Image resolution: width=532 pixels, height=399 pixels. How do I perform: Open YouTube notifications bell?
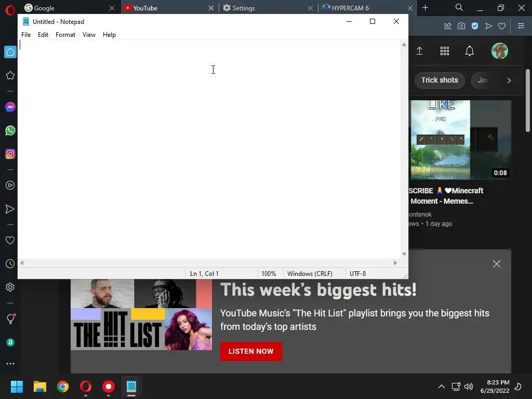pos(470,51)
